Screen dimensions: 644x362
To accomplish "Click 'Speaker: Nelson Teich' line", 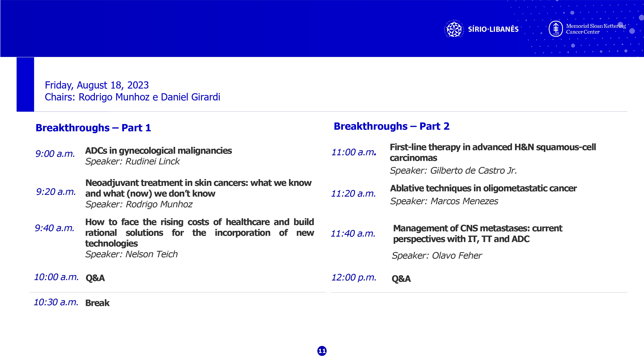I will click(x=131, y=254).
